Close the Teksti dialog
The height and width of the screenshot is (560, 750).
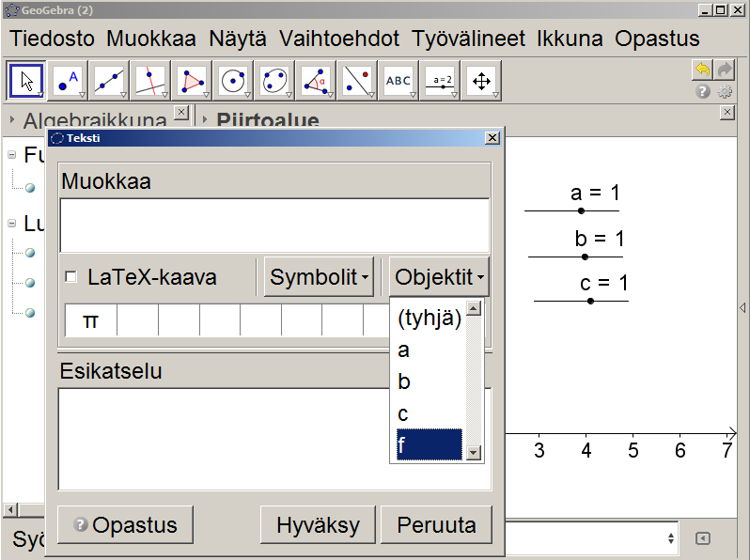492,138
